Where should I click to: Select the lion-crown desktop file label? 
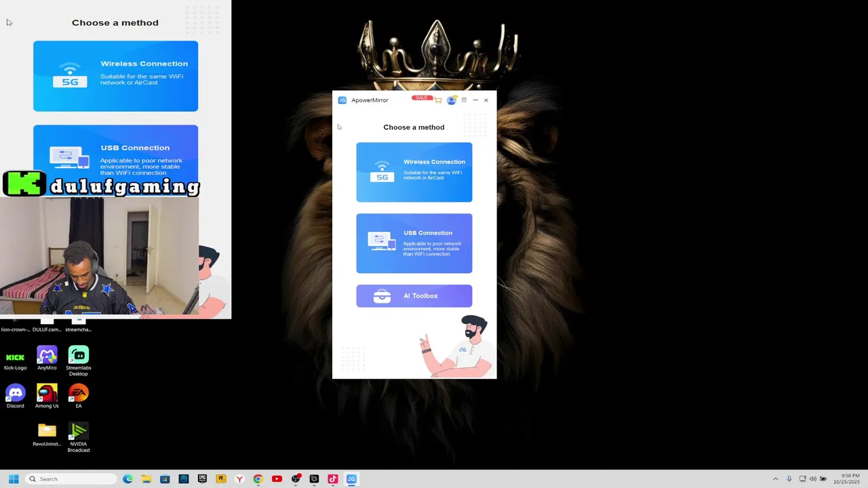click(15, 329)
